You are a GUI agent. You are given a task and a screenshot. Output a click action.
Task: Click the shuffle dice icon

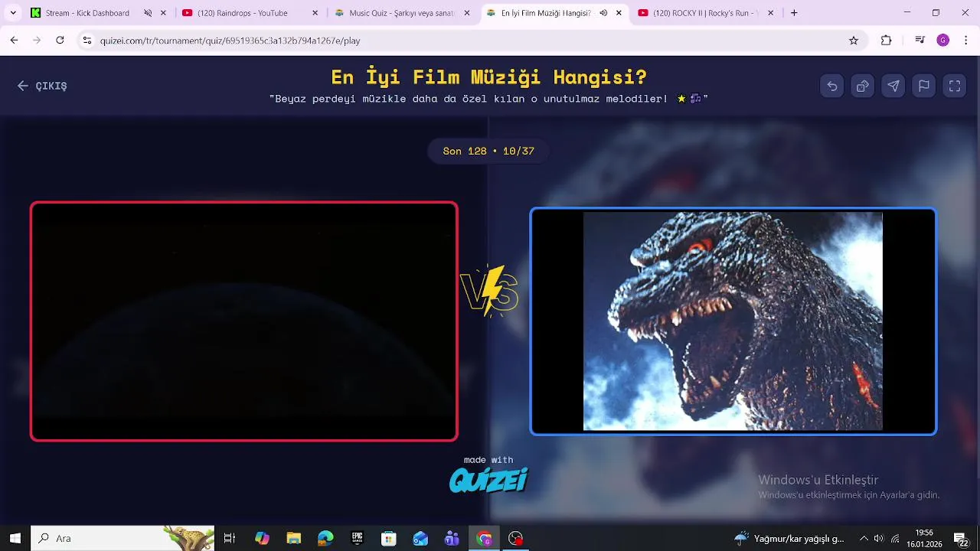coord(863,86)
